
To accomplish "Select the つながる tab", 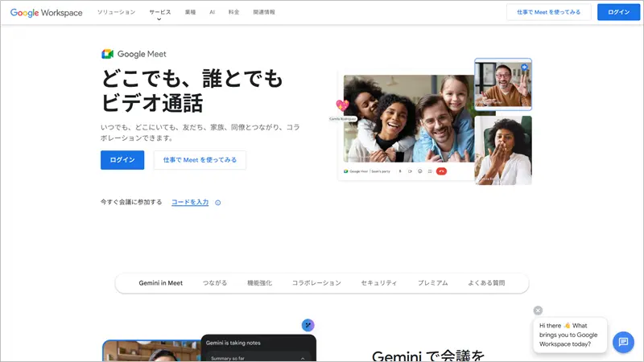I will click(214, 283).
